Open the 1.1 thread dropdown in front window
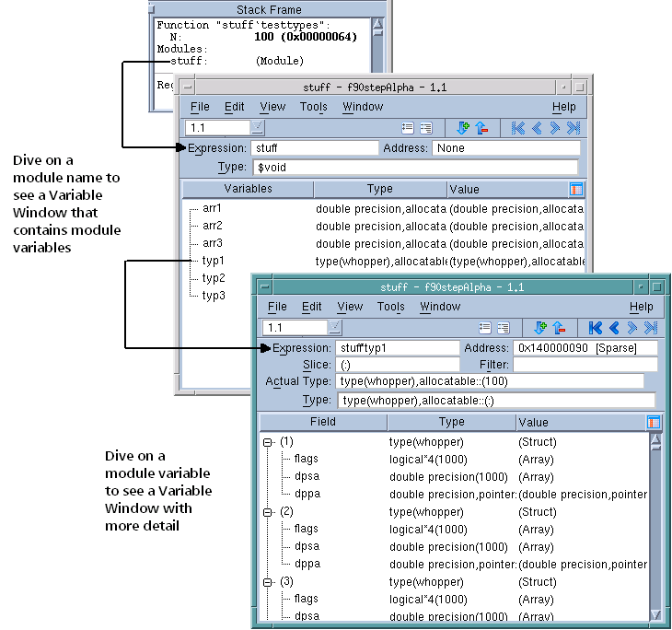 pyautogui.click(x=333, y=327)
